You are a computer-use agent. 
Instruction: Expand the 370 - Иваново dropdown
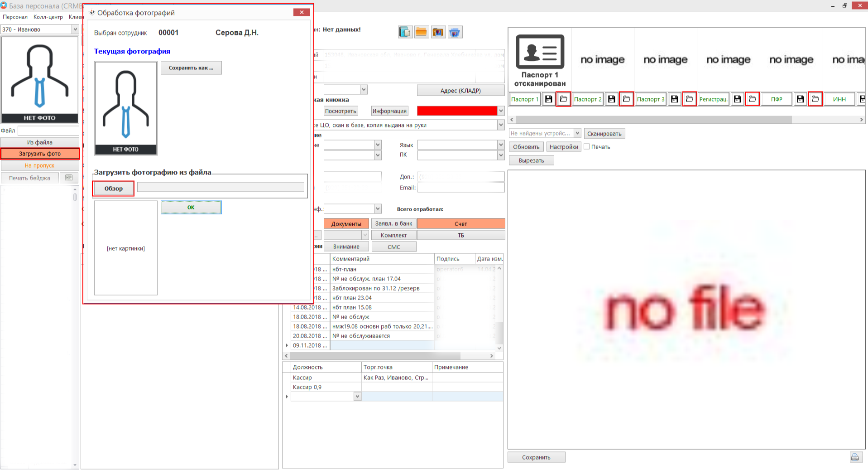pyautogui.click(x=75, y=29)
